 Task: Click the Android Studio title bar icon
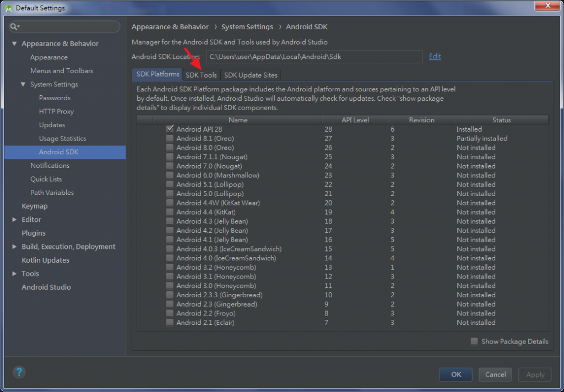9,8
